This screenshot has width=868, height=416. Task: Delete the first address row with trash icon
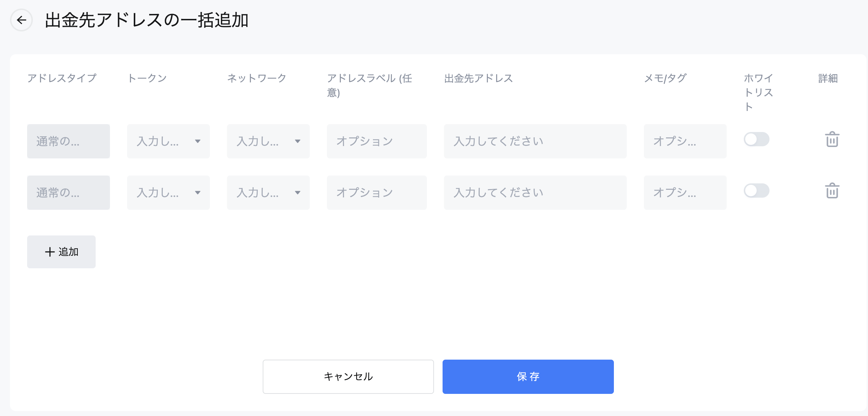tap(832, 139)
